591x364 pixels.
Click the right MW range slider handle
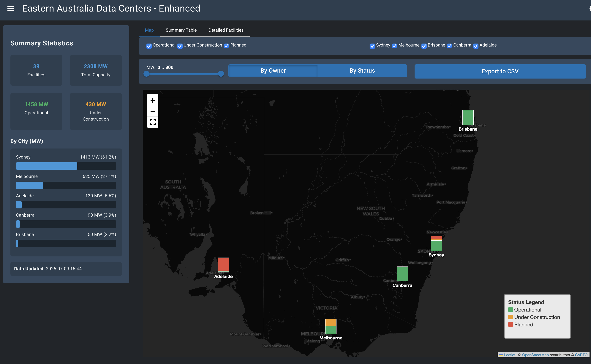[x=221, y=74]
